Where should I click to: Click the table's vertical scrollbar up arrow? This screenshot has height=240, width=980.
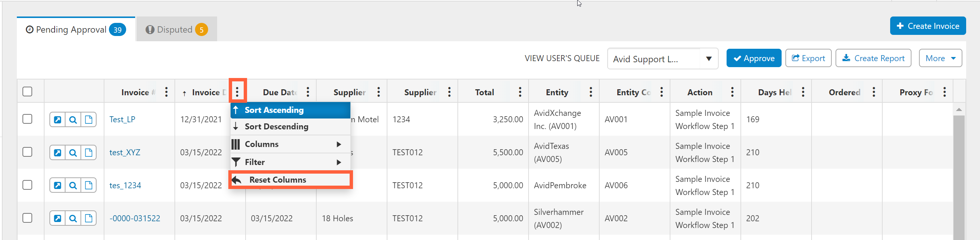pyautogui.click(x=959, y=110)
